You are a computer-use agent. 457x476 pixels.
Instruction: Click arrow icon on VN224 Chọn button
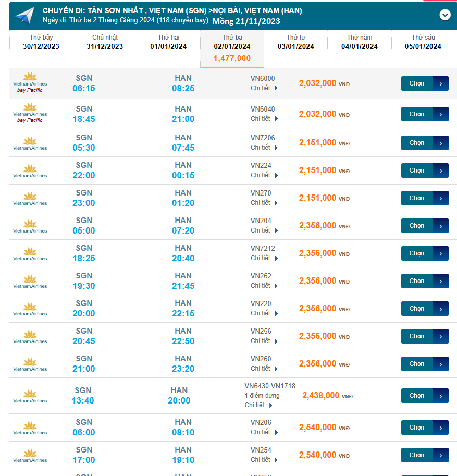point(441,170)
